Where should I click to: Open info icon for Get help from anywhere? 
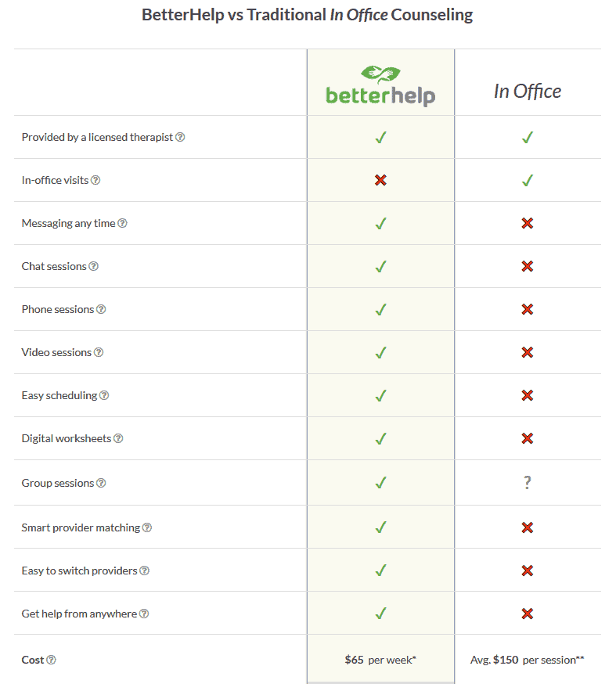(x=144, y=614)
